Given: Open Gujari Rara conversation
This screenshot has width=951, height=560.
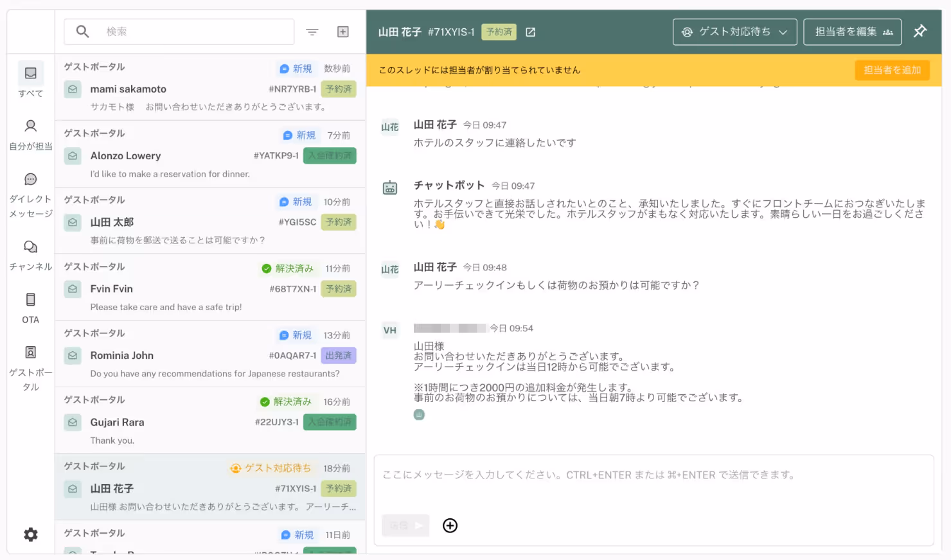Looking at the screenshot, I should [x=210, y=421].
